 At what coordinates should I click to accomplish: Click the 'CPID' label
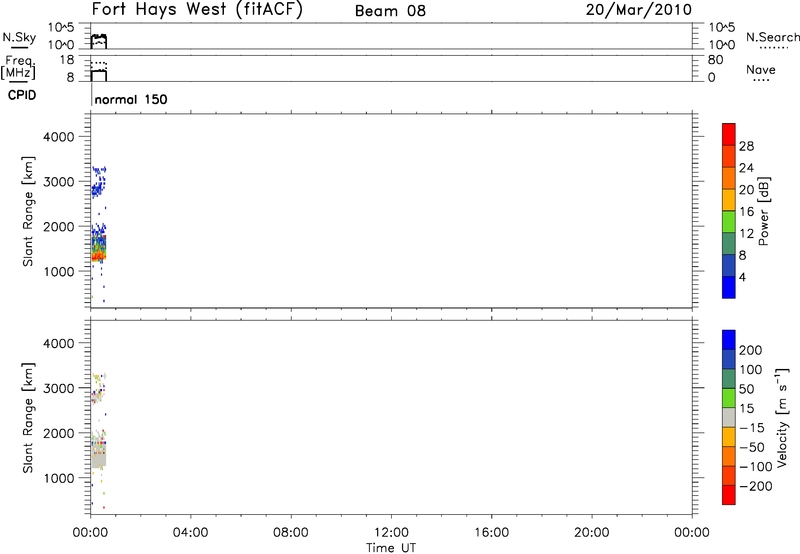tap(22, 95)
